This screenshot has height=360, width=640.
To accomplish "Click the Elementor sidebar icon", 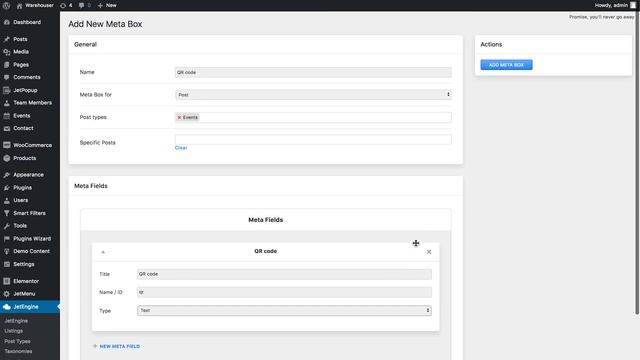I will pos(7,281).
